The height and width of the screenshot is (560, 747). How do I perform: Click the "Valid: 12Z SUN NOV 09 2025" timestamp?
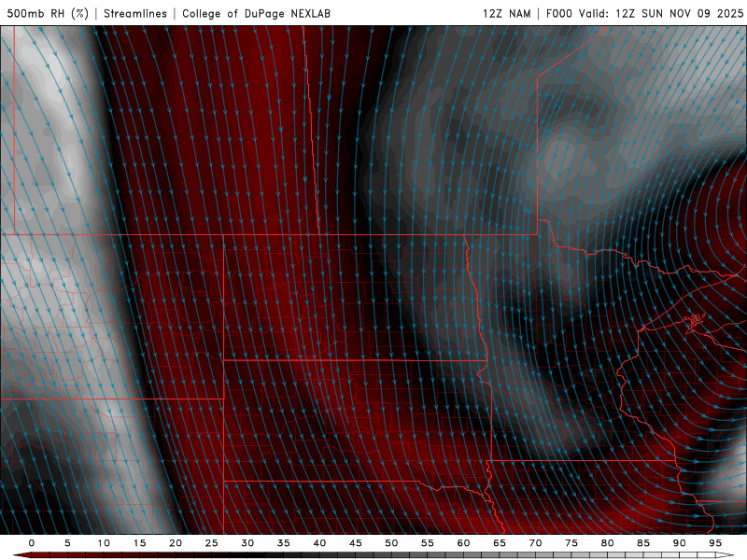pyautogui.click(x=661, y=13)
